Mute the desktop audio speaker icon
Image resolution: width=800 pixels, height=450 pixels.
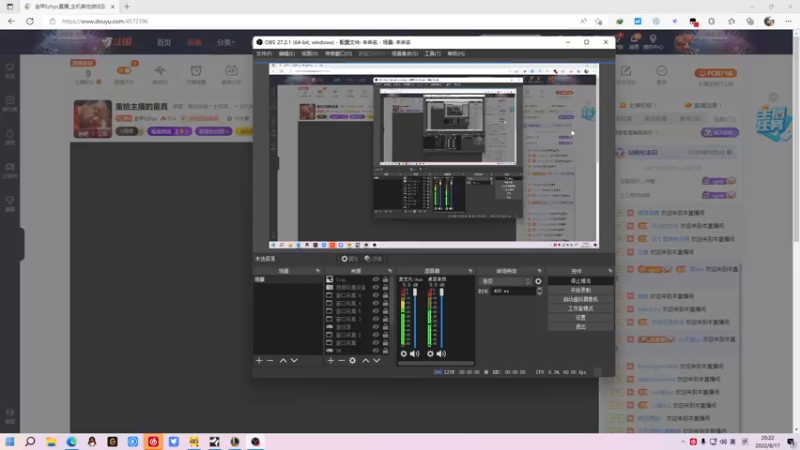tap(441, 354)
